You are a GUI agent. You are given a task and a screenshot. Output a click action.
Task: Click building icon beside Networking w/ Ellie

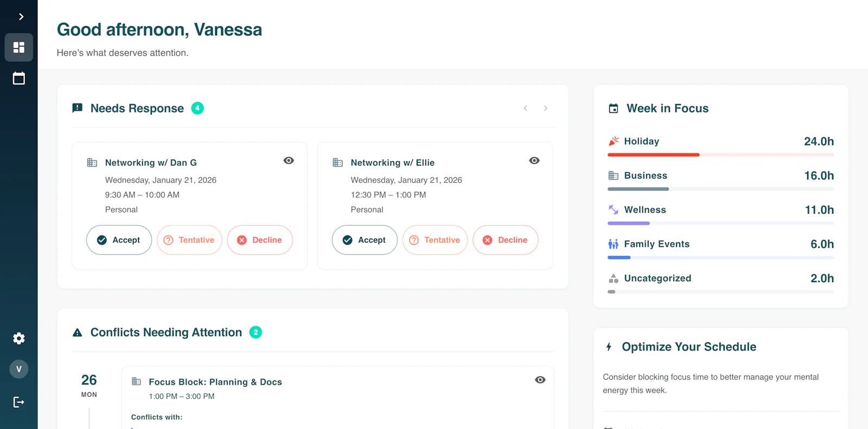tap(338, 162)
